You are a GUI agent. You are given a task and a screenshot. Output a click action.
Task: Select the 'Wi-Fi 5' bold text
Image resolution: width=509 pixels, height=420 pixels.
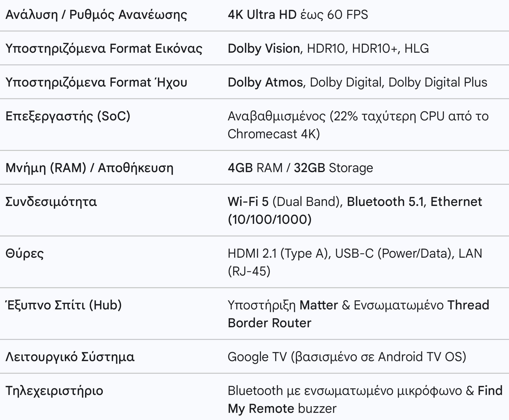[x=248, y=202]
